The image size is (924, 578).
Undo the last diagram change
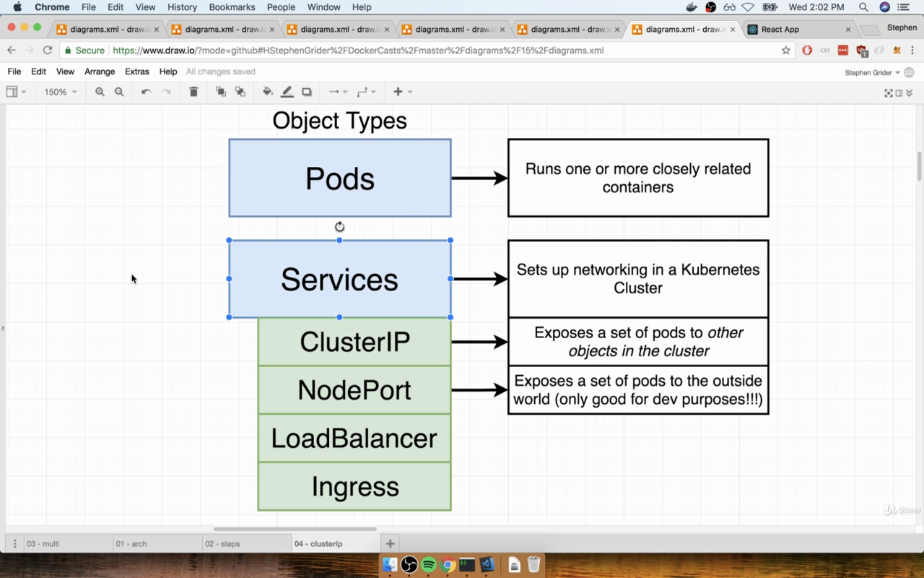coord(147,92)
